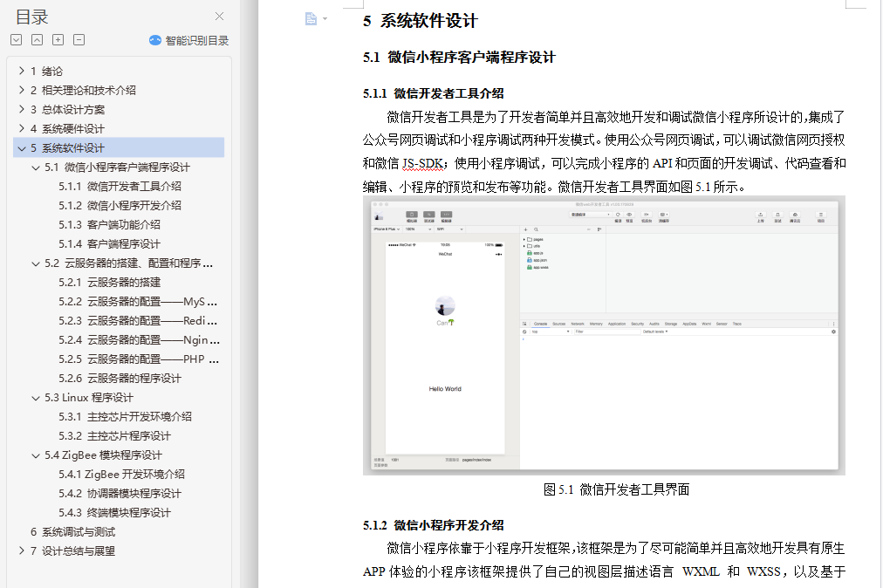Select 5.2.2 云服务器的配置 MyS entry
Viewport: 883px width, 588px height.
(x=138, y=301)
